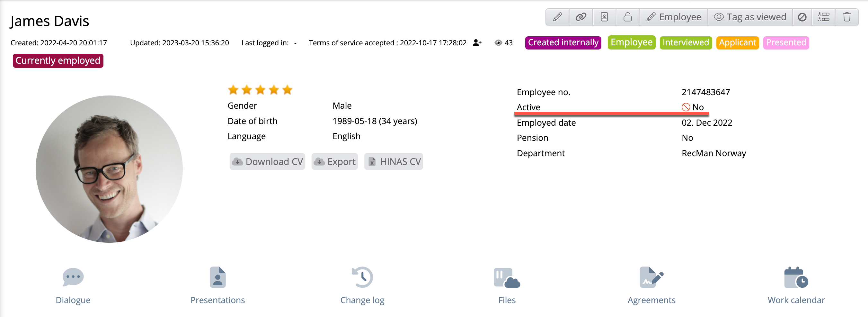
Task: Click the HINAS CV button
Action: click(x=393, y=161)
